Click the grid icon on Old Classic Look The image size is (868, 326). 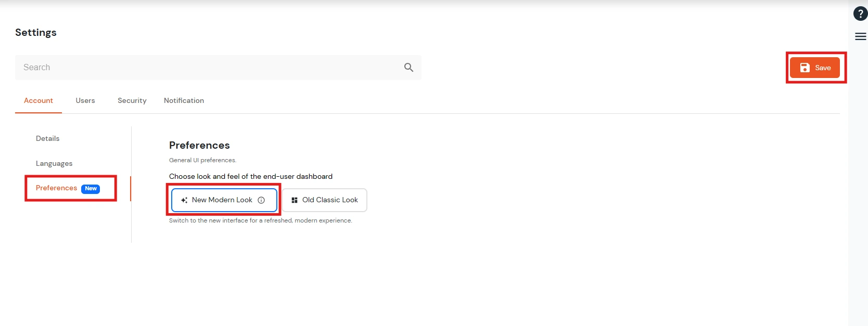[x=295, y=200]
